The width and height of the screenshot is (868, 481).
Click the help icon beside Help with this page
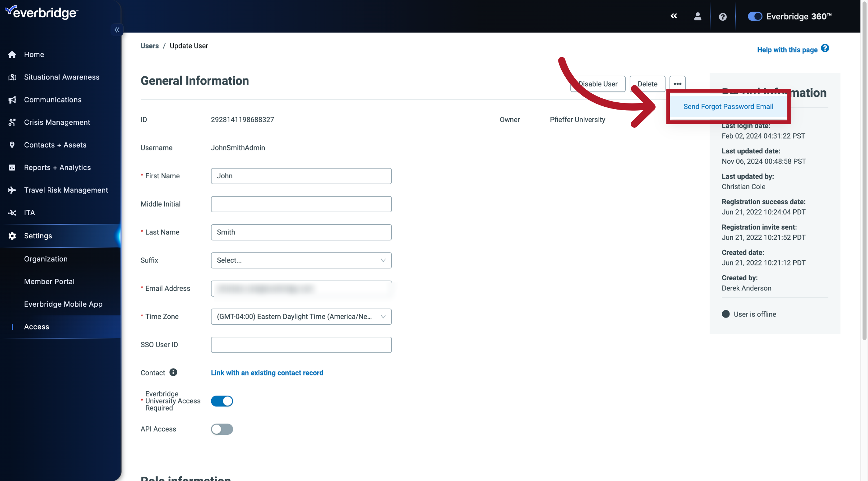pos(825,48)
